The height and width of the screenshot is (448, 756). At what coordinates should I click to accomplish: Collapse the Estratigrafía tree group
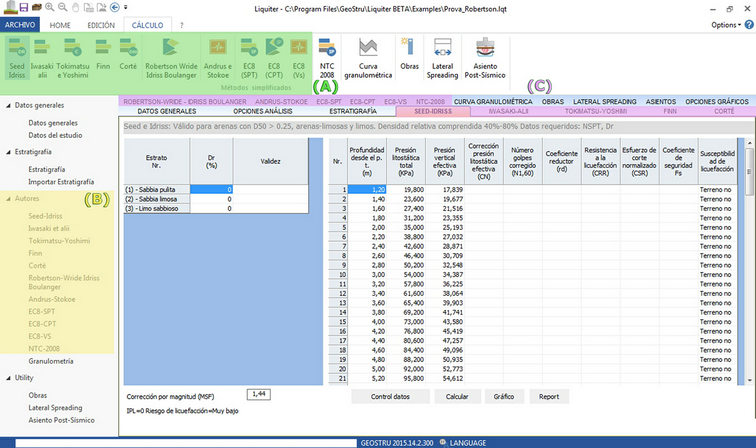[x=8, y=152]
